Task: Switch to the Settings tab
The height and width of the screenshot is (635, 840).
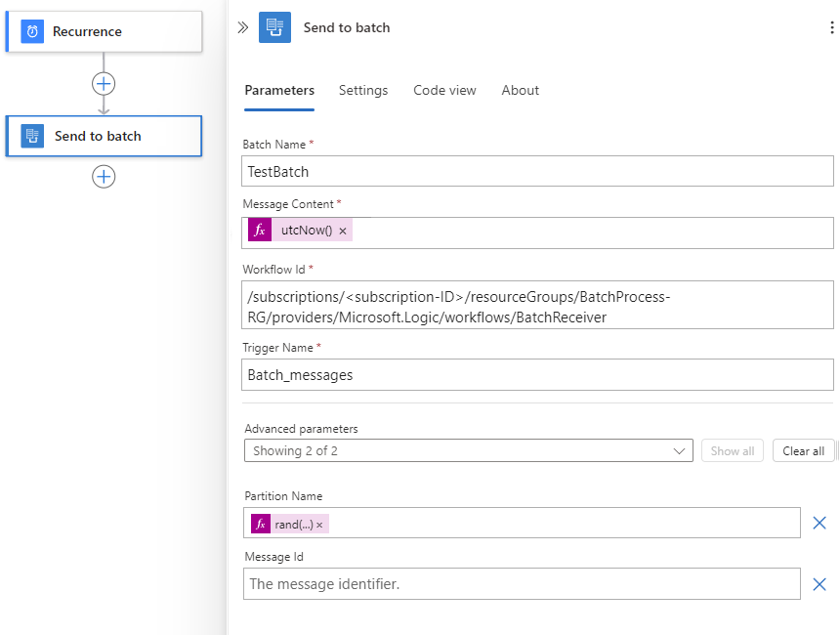Action: 362,90
